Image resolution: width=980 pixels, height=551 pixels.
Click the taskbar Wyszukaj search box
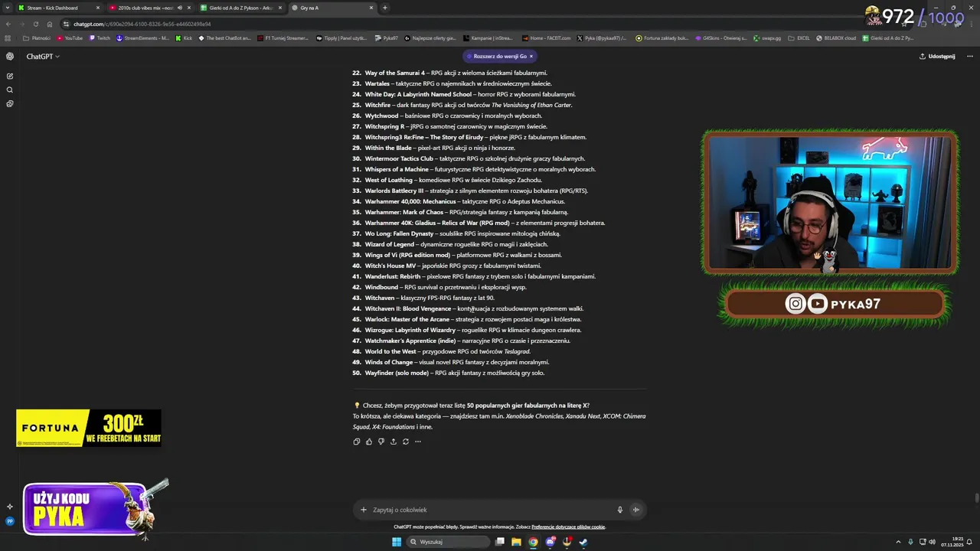tap(449, 542)
